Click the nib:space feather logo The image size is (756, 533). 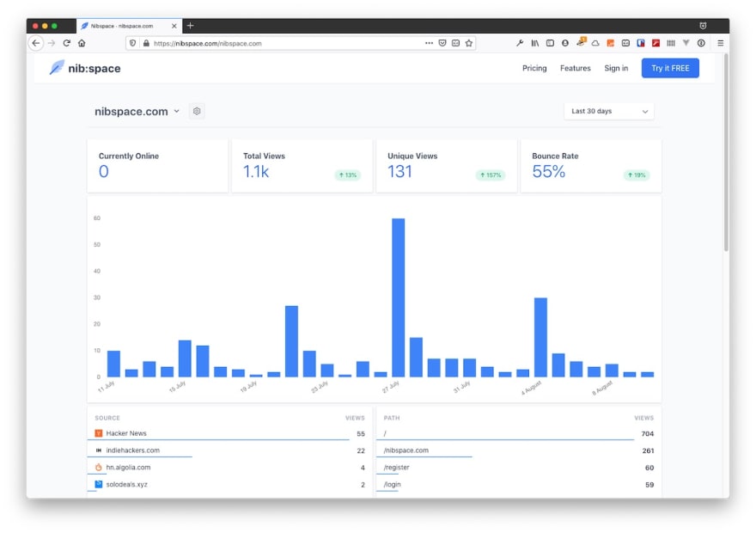(57, 68)
